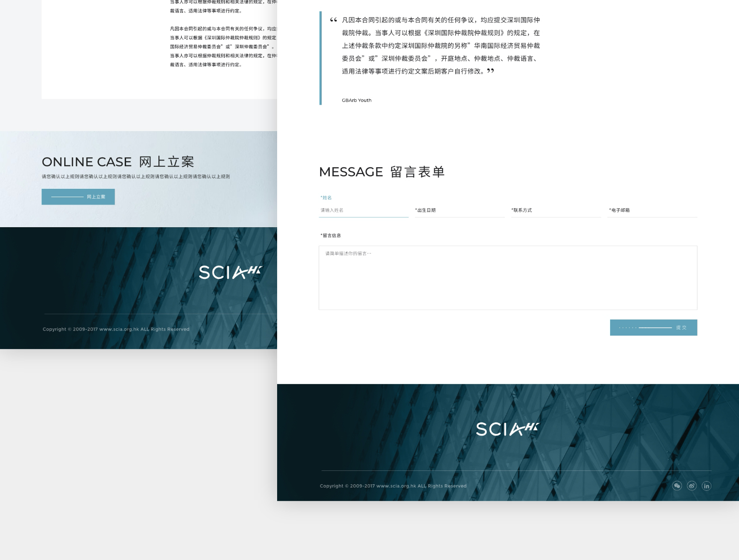
Task: Open the 出生日期 birth date field
Action: click(x=460, y=211)
